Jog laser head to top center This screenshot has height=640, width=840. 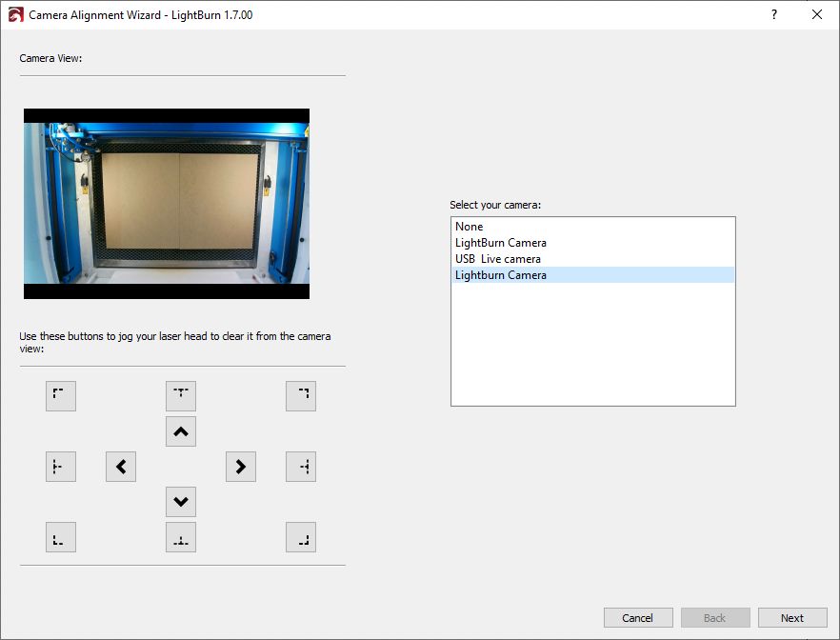coord(181,396)
